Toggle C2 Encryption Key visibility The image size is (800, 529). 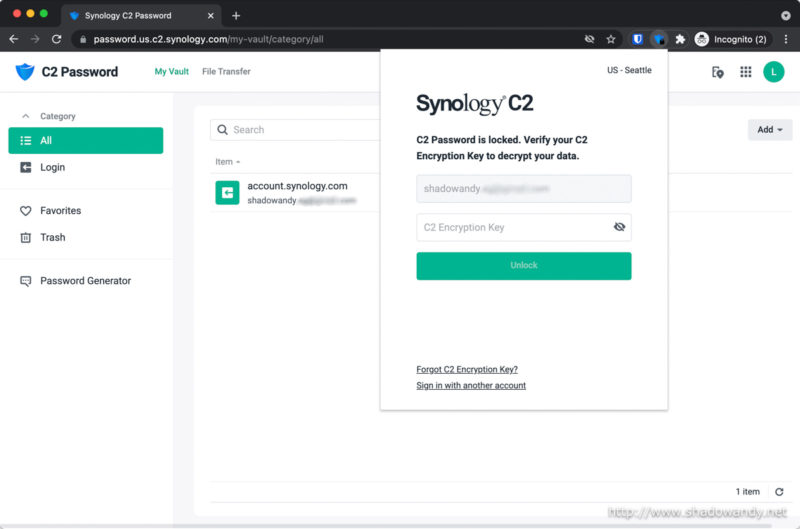pos(619,227)
